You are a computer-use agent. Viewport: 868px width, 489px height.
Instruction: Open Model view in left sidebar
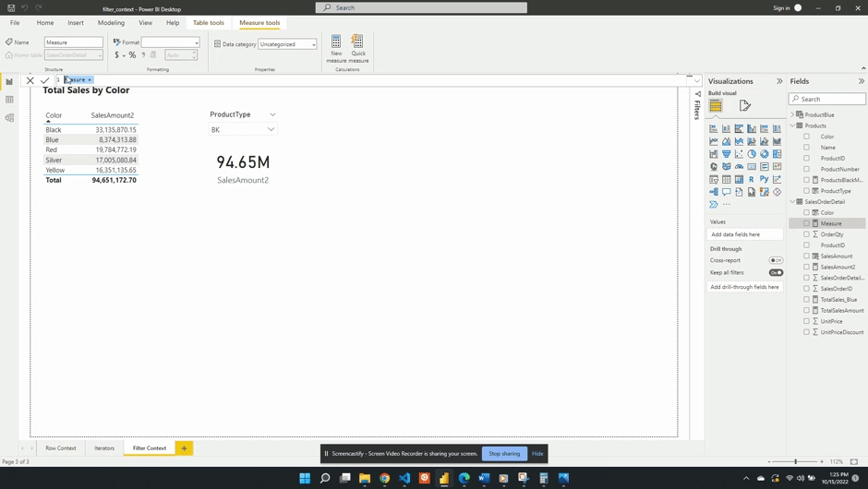[x=9, y=118]
